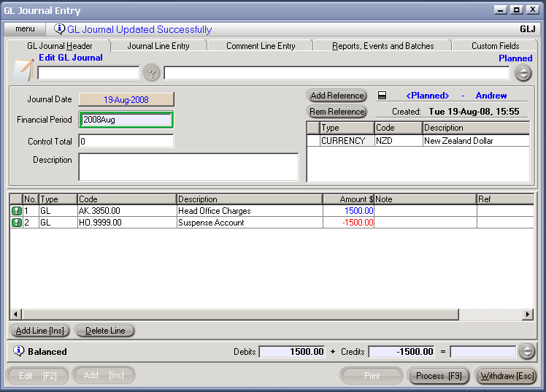Click the Amount $ column header
Screen dimensions: 546x392
(x=349, y=199)
